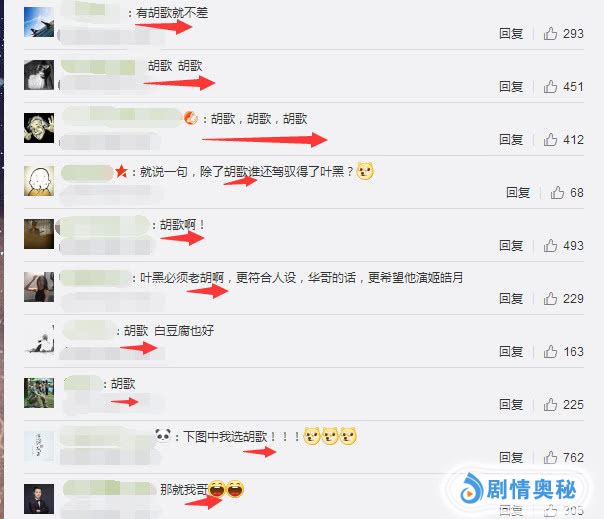Open the Einstein face avatar profile
This screenshot has height=519, width=604.
39,128
